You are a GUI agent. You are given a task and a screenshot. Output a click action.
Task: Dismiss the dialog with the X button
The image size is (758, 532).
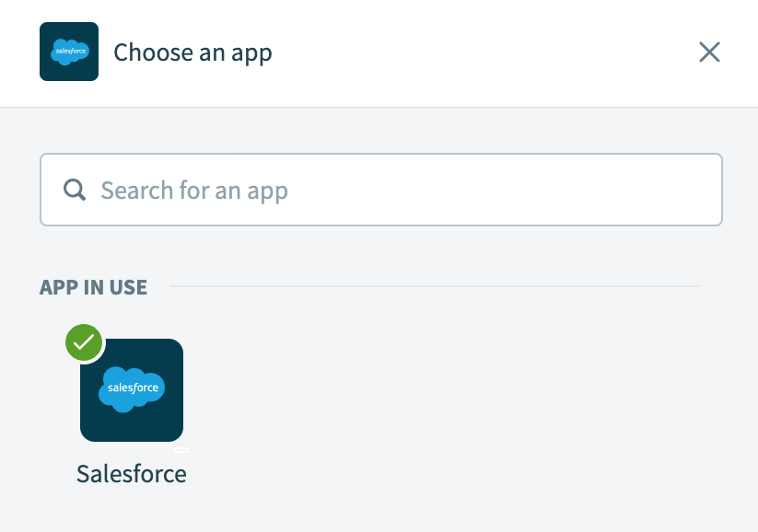tap(709, 52)
